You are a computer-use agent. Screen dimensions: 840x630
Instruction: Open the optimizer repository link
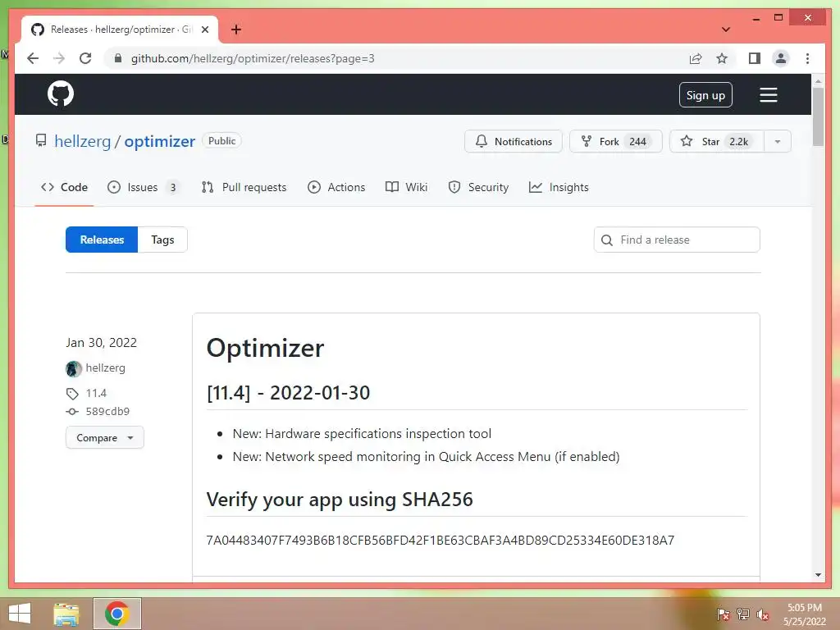pyautogui.click(x=160, y=141)
